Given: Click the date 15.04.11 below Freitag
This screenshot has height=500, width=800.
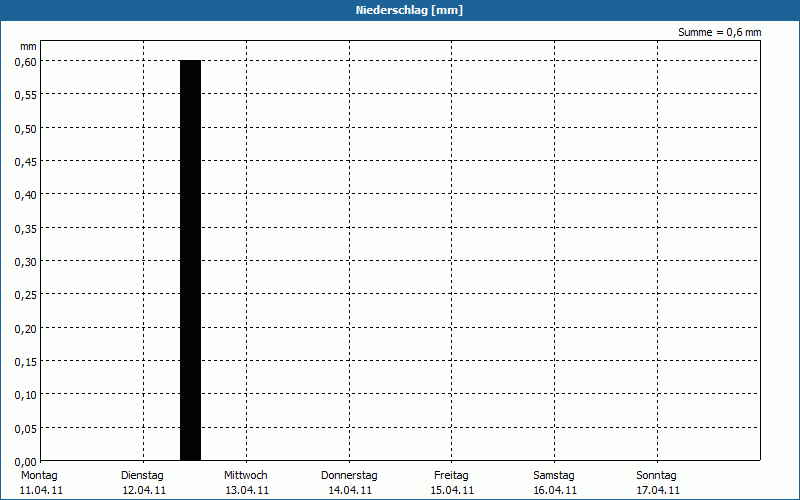Looking at the screenshot, I should 452,490.
